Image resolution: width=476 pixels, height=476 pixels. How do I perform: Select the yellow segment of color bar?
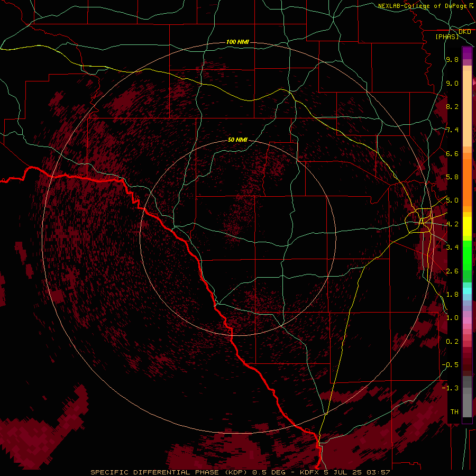pos(467,226)
